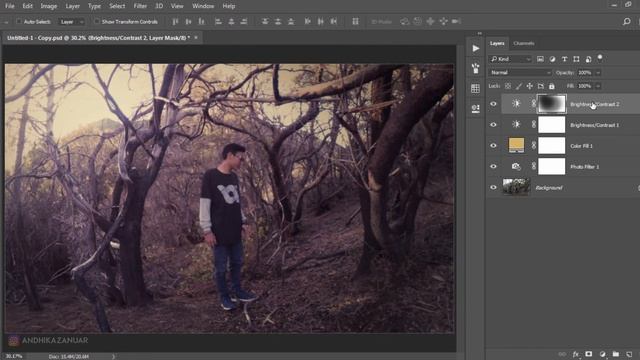Select Brightness/Contrast 2 layer mask thumbnail
640x360 pixels.
click(551, 104)
